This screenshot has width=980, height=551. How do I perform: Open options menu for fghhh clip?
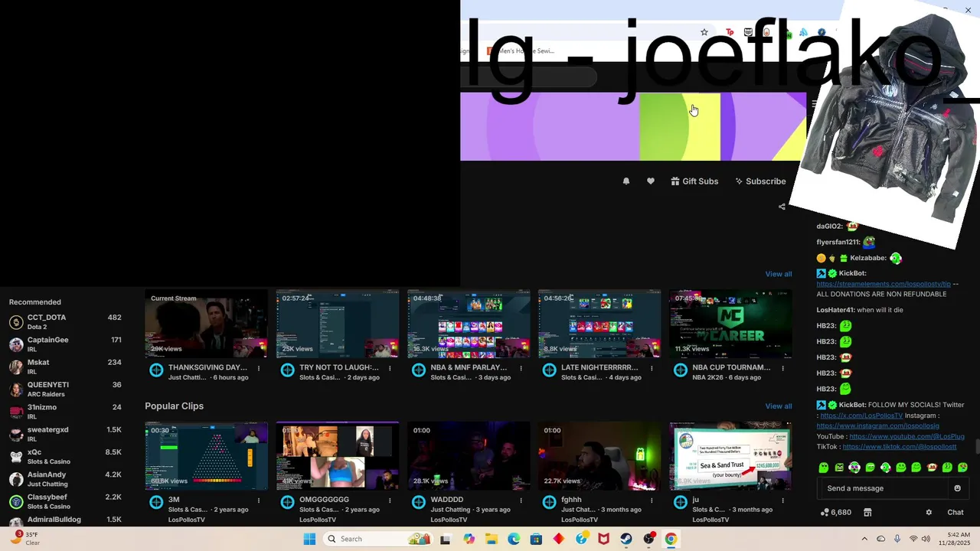click(x=652, y=500)
